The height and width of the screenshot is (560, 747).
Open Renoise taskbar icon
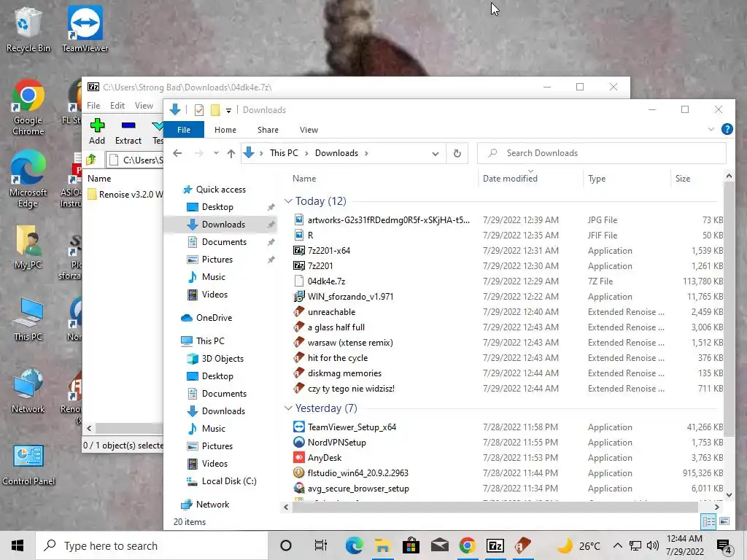522,545
